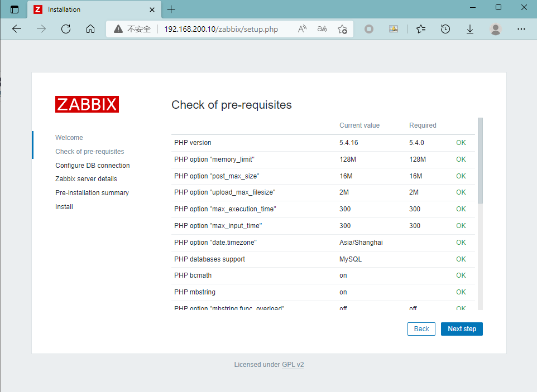Go to the browser Home icon

pyautogui.click(x=90, y=29)
